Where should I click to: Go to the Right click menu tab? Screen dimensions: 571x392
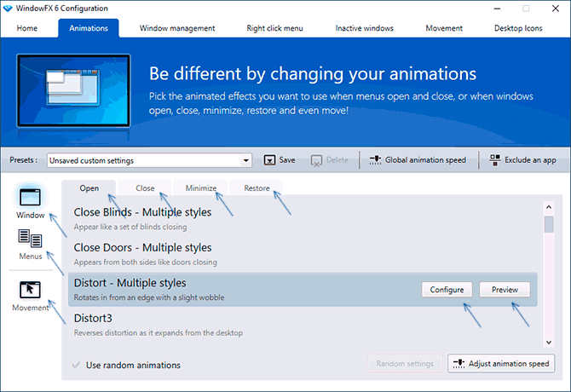click(275, 28)
